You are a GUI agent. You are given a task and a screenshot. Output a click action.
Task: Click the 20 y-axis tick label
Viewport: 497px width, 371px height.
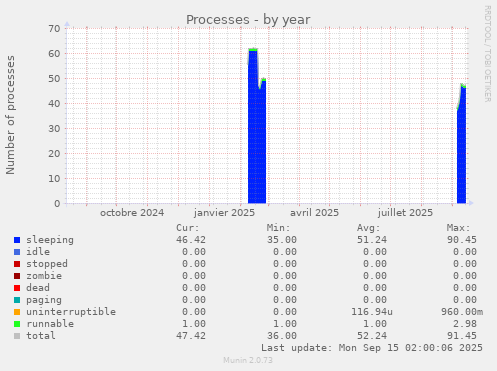click(54, 154)
